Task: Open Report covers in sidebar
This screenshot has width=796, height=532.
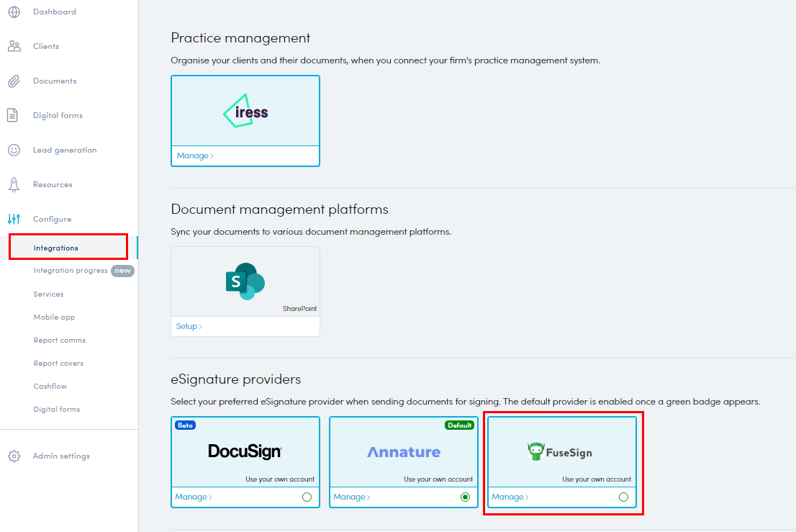Action: [58, 364]
